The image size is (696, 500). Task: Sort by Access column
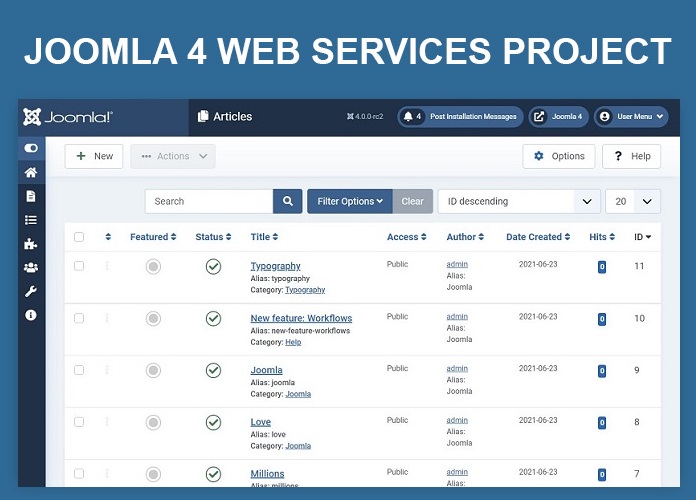407,237
